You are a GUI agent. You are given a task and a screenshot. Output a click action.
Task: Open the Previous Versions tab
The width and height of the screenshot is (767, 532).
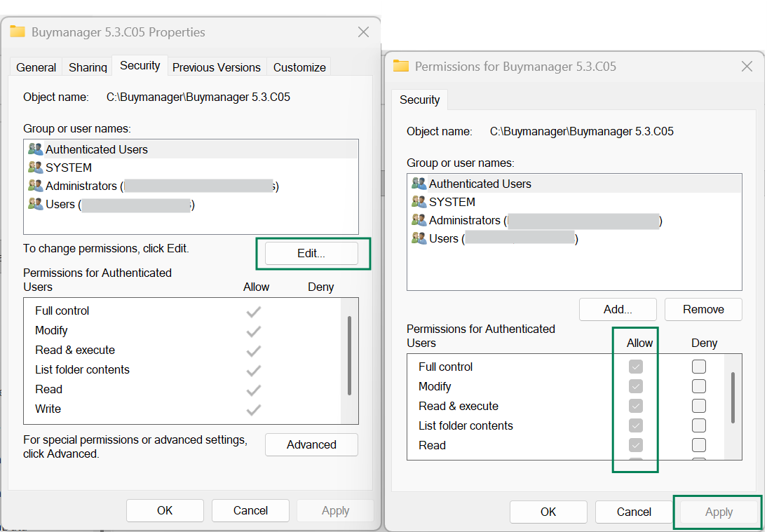point(216,67)
